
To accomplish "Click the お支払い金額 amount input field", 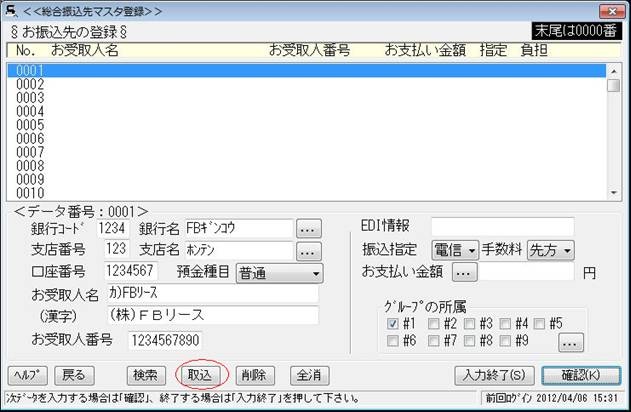I will click(527, 272).
